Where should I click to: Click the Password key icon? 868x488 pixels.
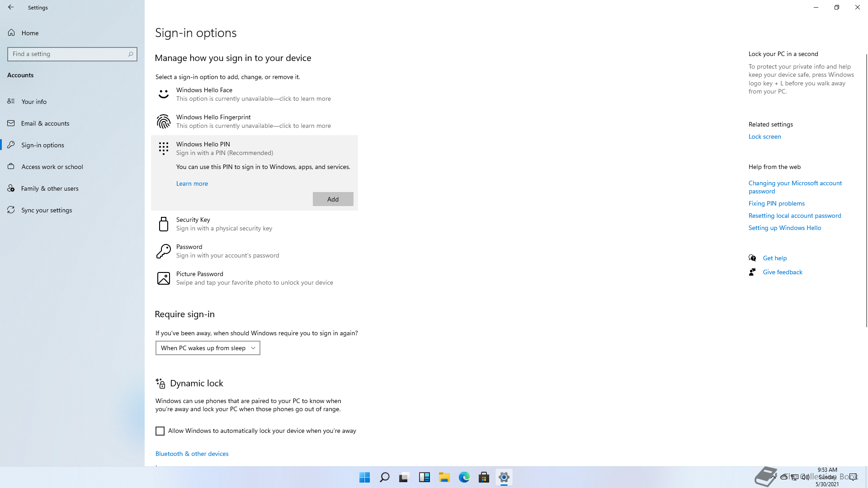163,251
